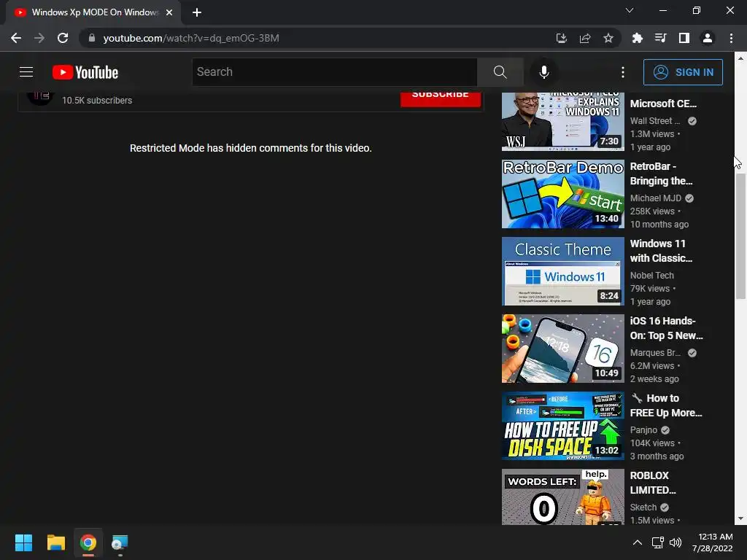Click the title 'Windows 11 with Classic...'
The width and height of the screenshot is (747, 560).
click(661, 251)
